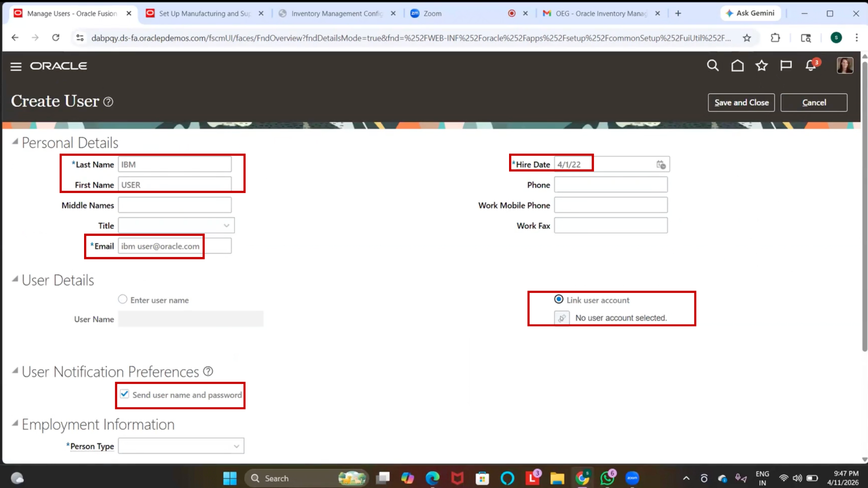
Task: Go back in browser
Action: click(15, 38)
